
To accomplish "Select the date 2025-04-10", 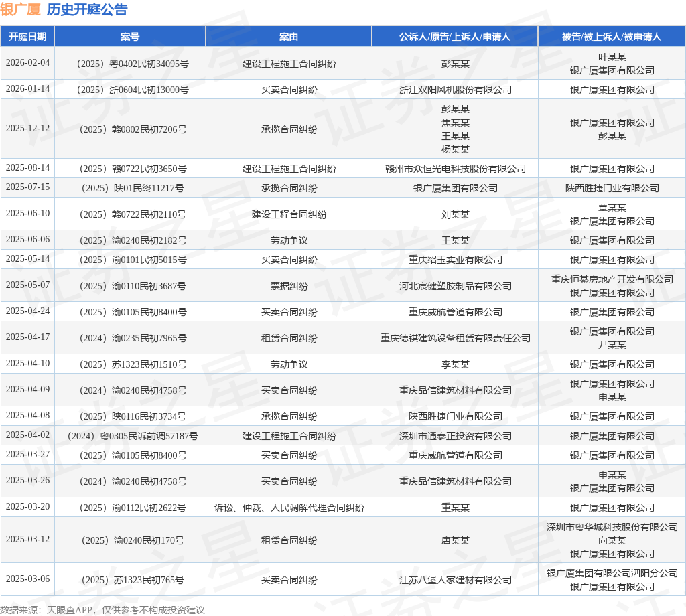I will coord(27,364).
